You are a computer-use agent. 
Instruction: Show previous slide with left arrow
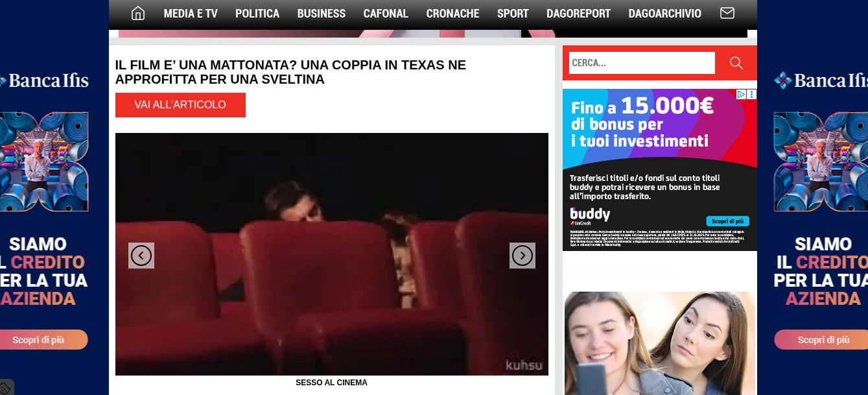coord(141,256)
